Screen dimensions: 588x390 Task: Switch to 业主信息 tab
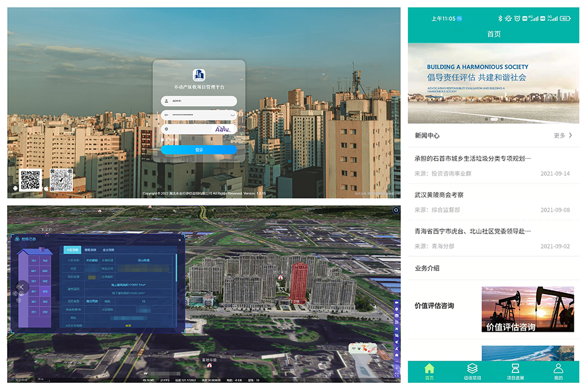coord(109,250)
